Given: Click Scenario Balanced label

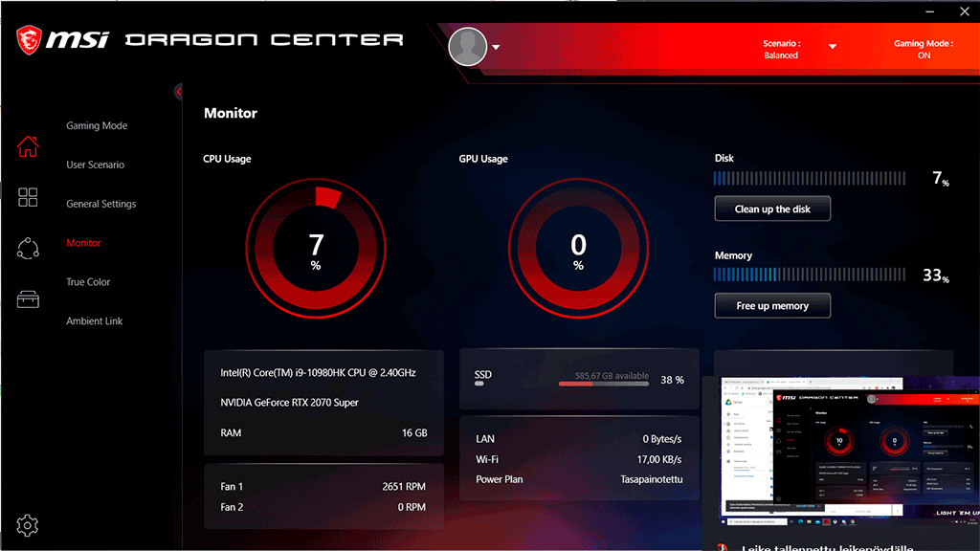Looking at the screenshot, I should click(x=781, y=50).
